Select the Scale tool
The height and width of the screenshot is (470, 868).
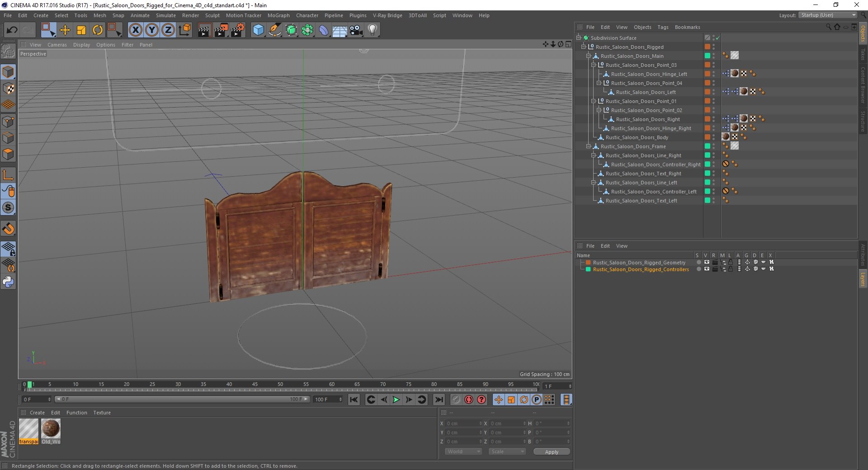81,30
